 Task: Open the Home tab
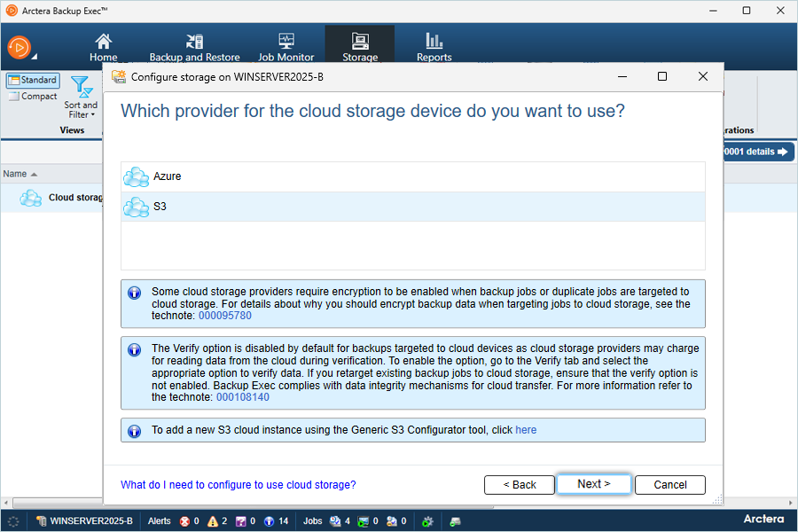click(104, 47)
